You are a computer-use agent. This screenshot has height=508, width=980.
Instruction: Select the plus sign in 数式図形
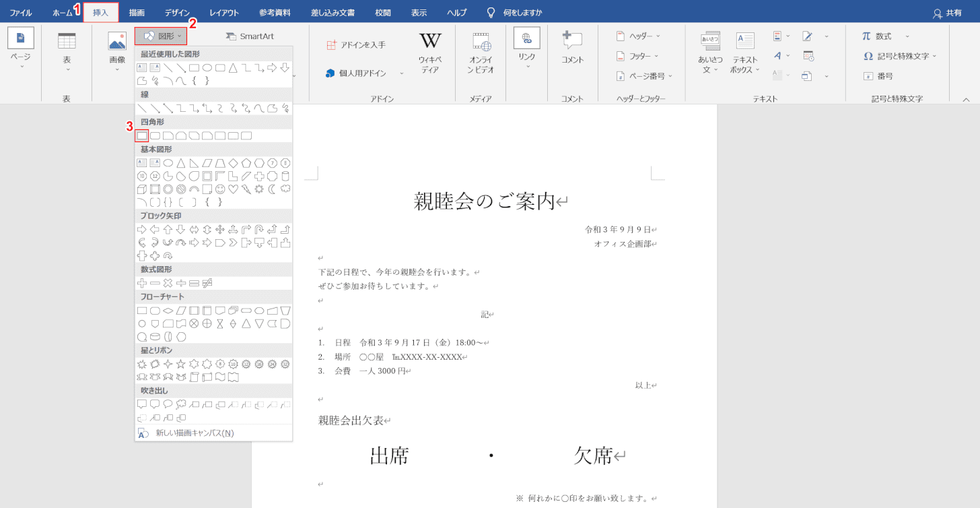(142, 283)
